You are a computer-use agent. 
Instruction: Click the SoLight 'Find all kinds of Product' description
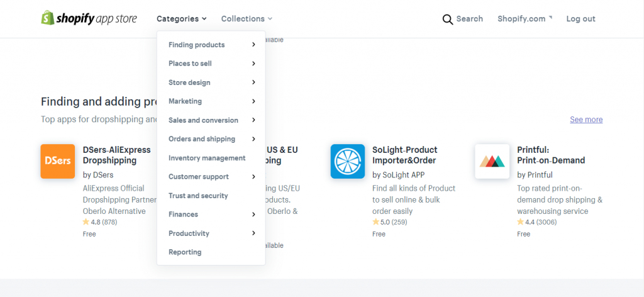coord(414,199)
